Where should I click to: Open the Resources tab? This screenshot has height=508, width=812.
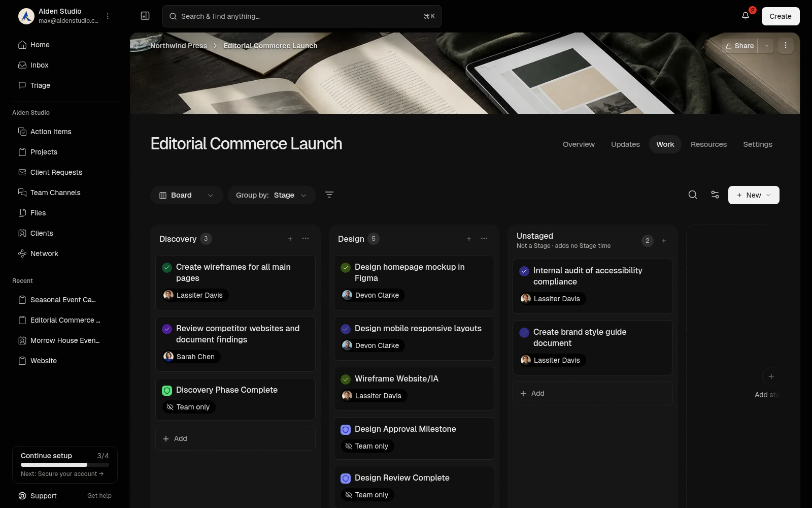click(x=708, y=144)
